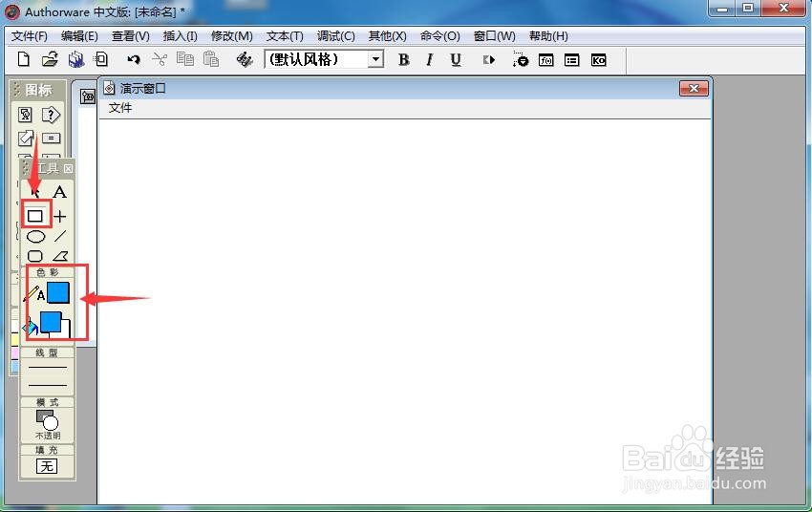Close the 演示窗口 presentation window

[694, 89]
